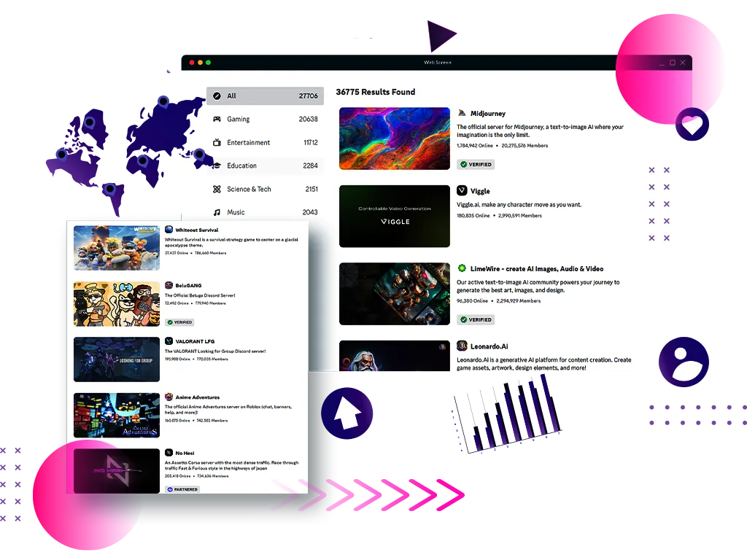Click the game controller icon for Gaming
Image resolution: width=747 pixels, height=560 pixels.
(x=217, y=119)
